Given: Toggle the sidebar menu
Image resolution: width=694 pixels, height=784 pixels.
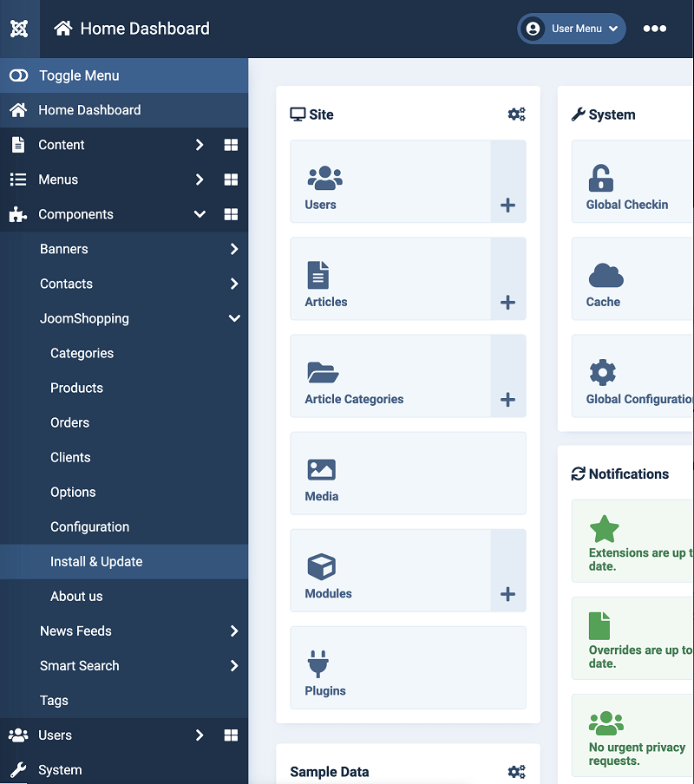Looking at the screenshot, I should pyautogui.click(x=124, y=75).
